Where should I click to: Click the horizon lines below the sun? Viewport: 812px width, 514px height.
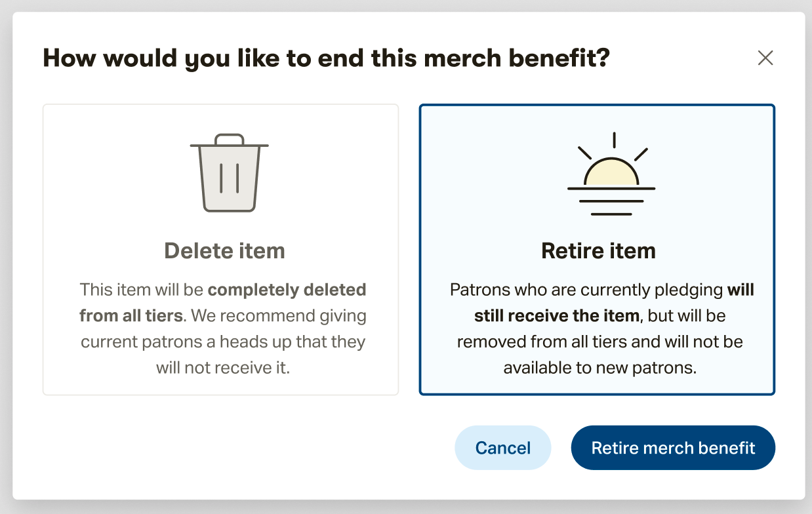611,201
